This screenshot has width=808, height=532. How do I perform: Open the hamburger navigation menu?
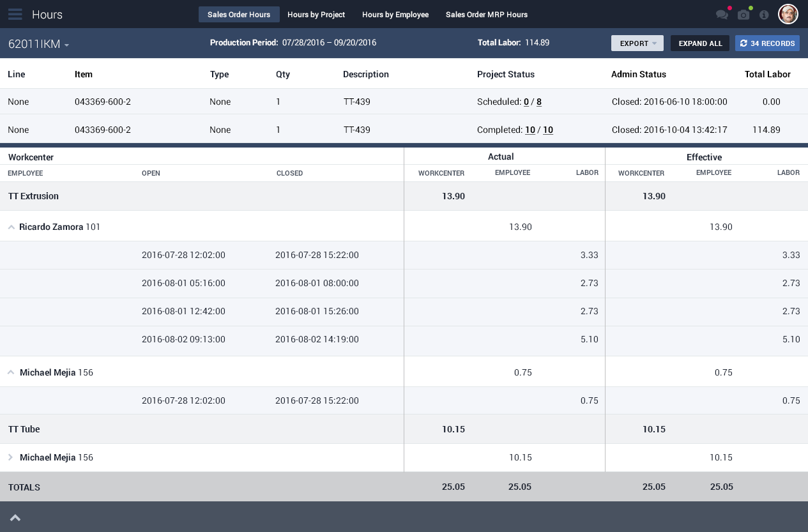(15, 14)
